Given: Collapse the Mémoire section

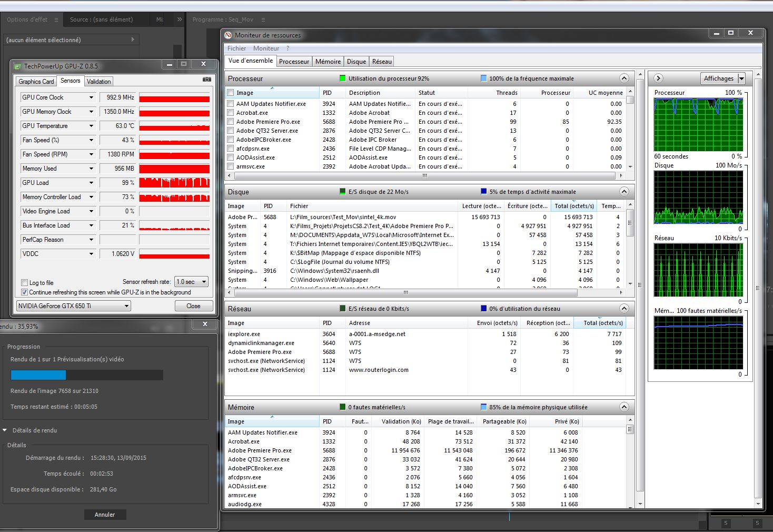Looking at the screenshot, I should tap(624, 407).
